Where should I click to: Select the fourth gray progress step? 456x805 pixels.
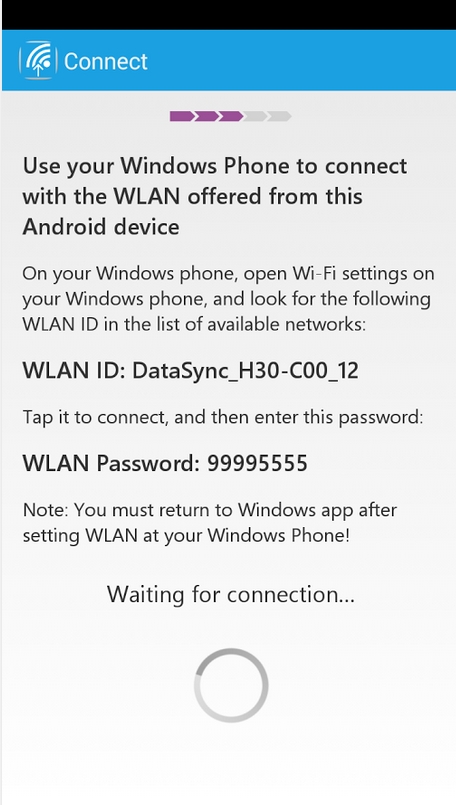click(255, 117)
